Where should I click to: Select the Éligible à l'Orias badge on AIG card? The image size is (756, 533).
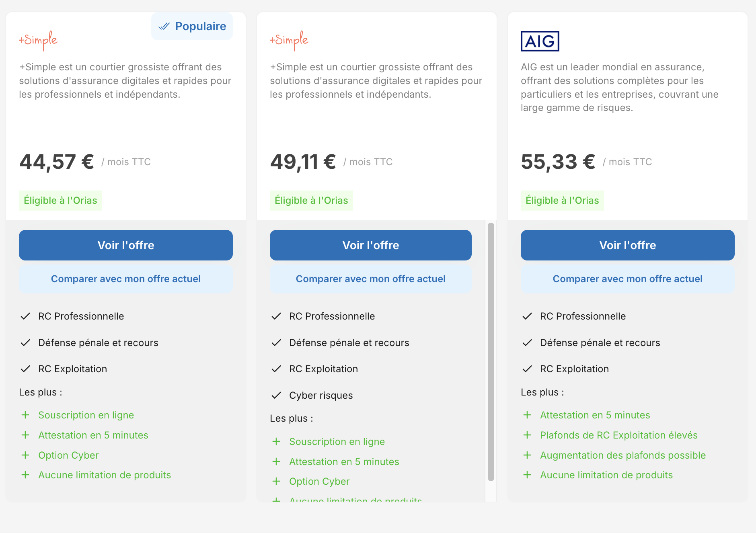[562, 200]
